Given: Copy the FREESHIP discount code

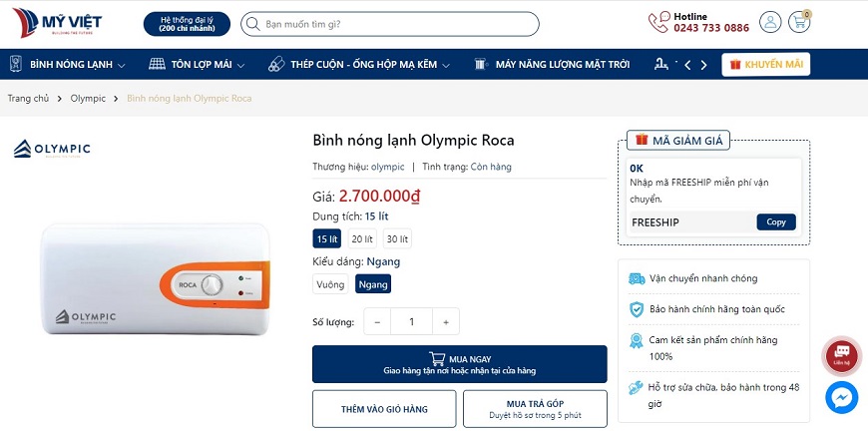Looking at the screenshot, I should 775,221.
